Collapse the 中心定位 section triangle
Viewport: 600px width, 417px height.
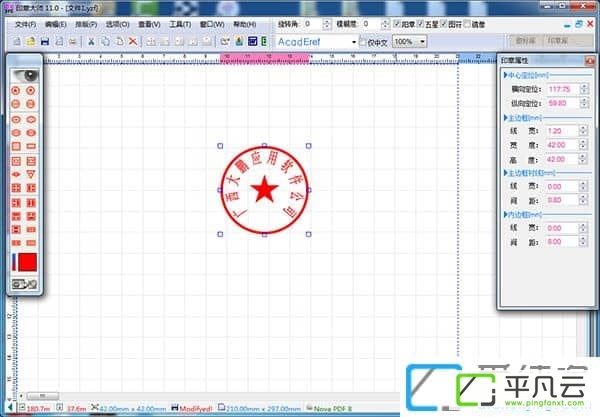coord(505,75)
